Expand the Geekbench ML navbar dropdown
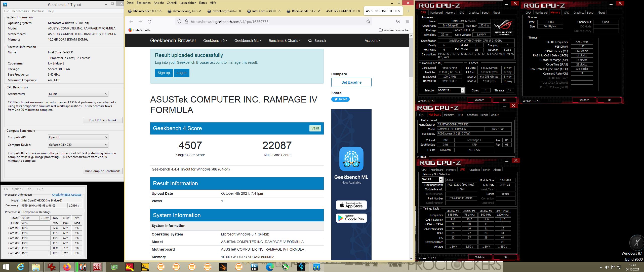This screenshot has height=272, width=644. point(248,41)
